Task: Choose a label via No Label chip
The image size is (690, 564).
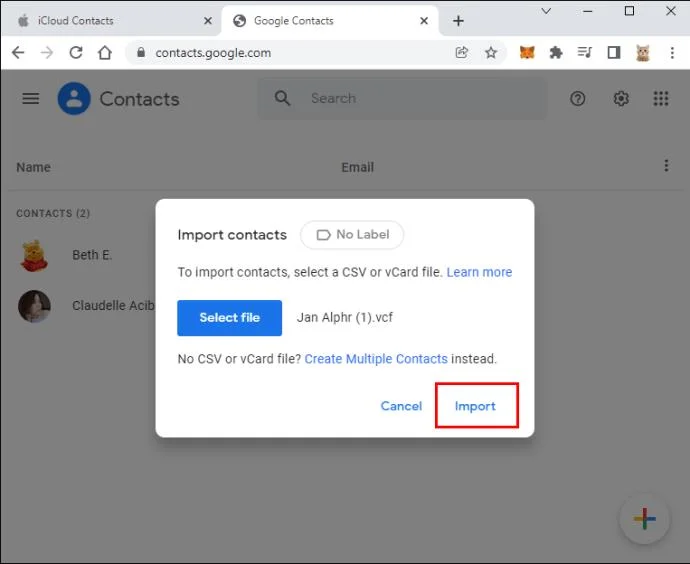Action: coord(352,234)
